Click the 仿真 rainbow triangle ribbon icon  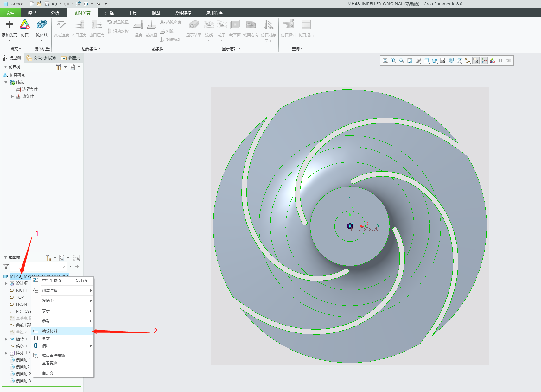[x=25, y=25]
